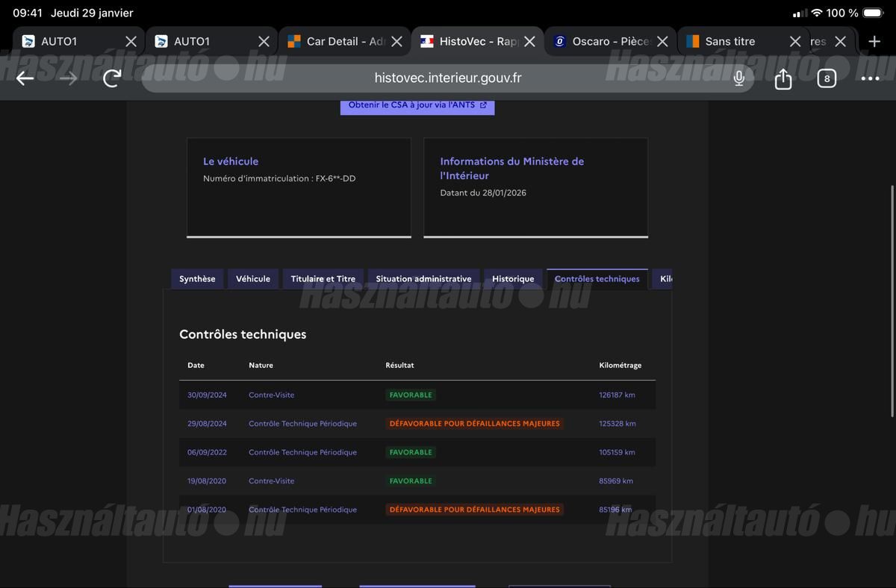Viewport: 896px width, 588px height.
Task: Select the date 19/08/2020
Action: (207, 481)
